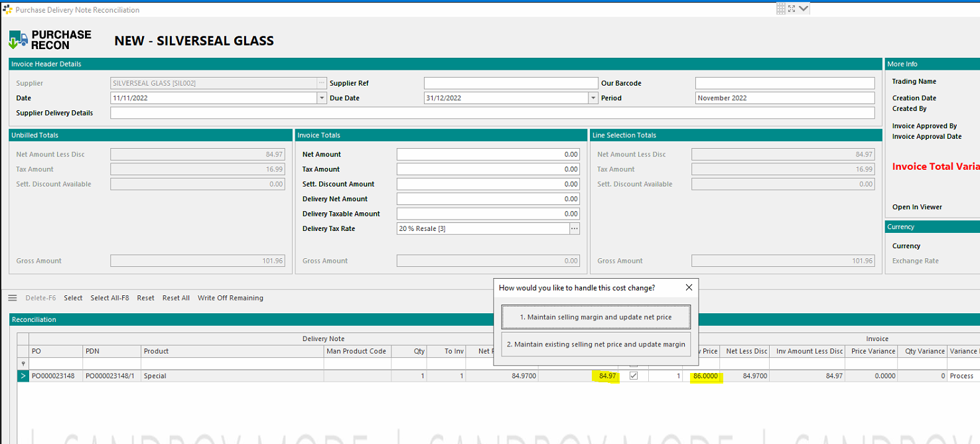The height and width of the screenshot is (444, 980).
Task: Click Select All-F8 in the toolbar
Action: tap(109, 297)
